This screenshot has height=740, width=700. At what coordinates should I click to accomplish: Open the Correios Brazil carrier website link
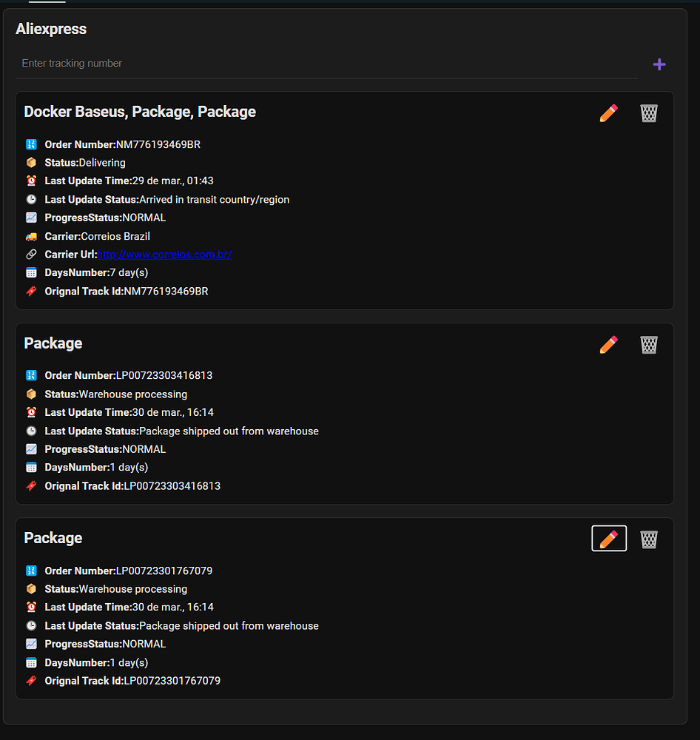[164, 254]
